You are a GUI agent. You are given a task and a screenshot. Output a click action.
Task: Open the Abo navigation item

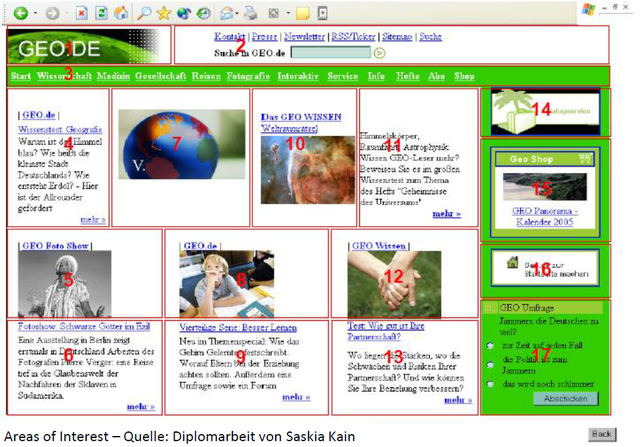point(436,76)
